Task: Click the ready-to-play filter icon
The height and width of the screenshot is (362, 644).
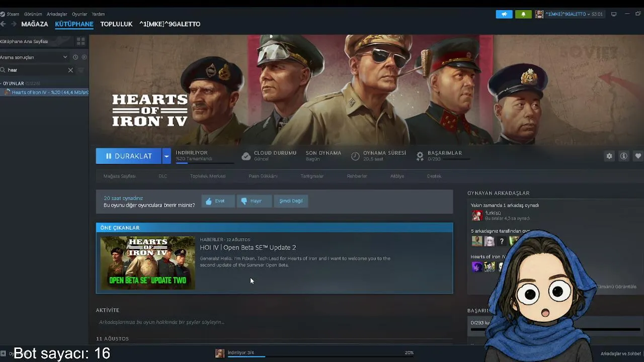Action: tap(84, 57)
